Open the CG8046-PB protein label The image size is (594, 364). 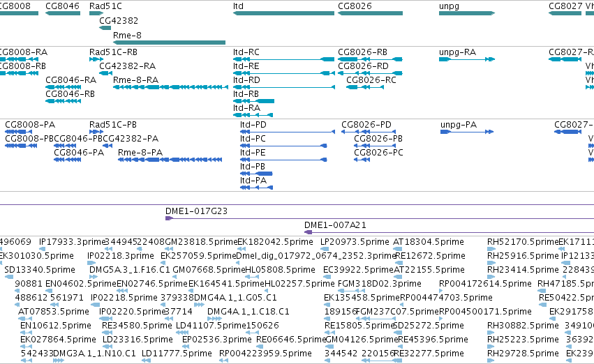coord(78,139)
